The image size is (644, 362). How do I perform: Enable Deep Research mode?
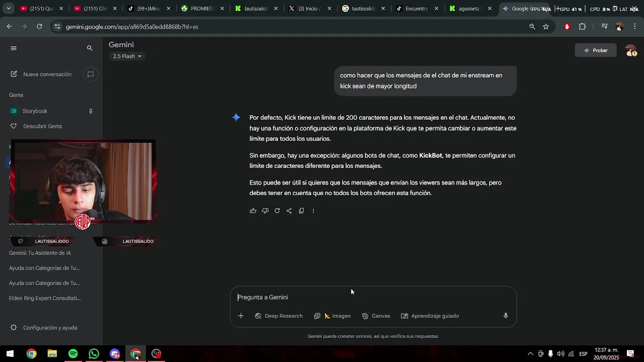pyautogui.click(x=279, y=316)
